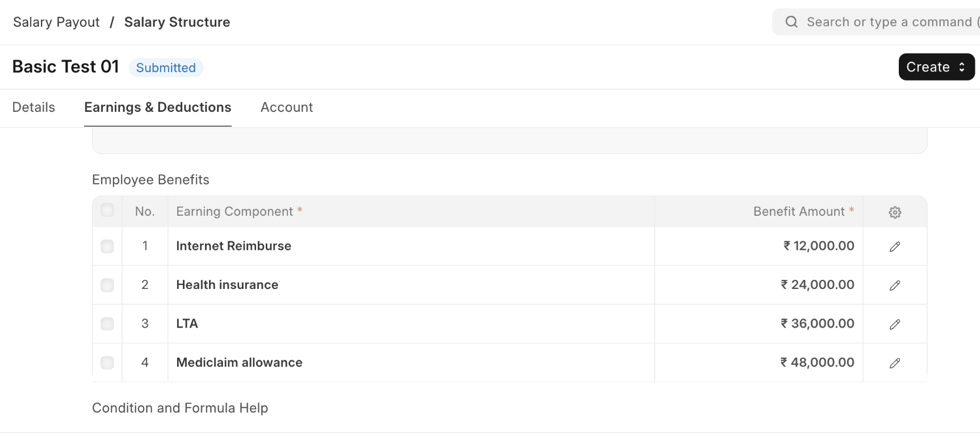This screenshot has width=980, height=436.
Task: Edit the Mediclaim allowance row via pencil icon
Action: click(x=895, y=363)
